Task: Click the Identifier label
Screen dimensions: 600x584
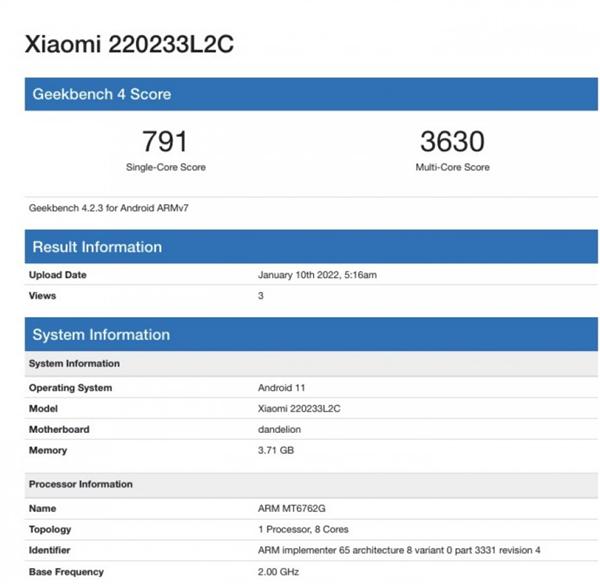Action: 49,550
